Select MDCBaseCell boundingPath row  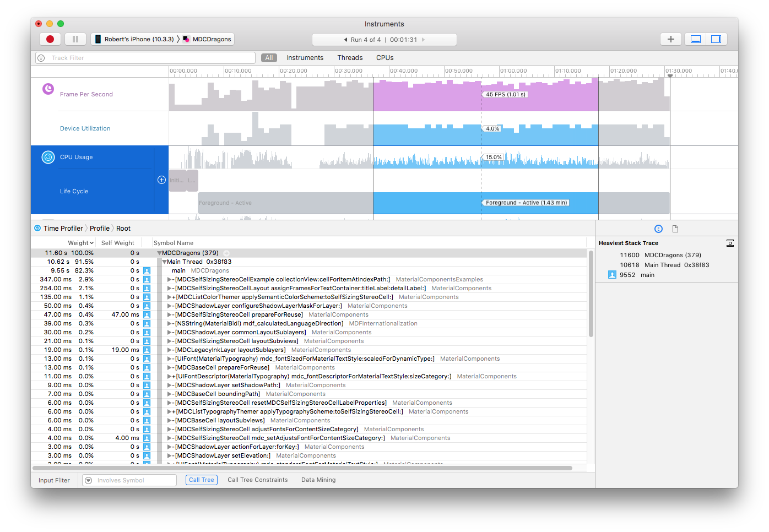(308, 394)
